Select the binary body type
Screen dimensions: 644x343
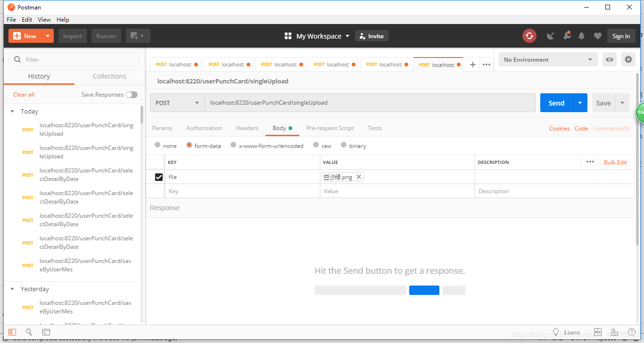[344, 145]
